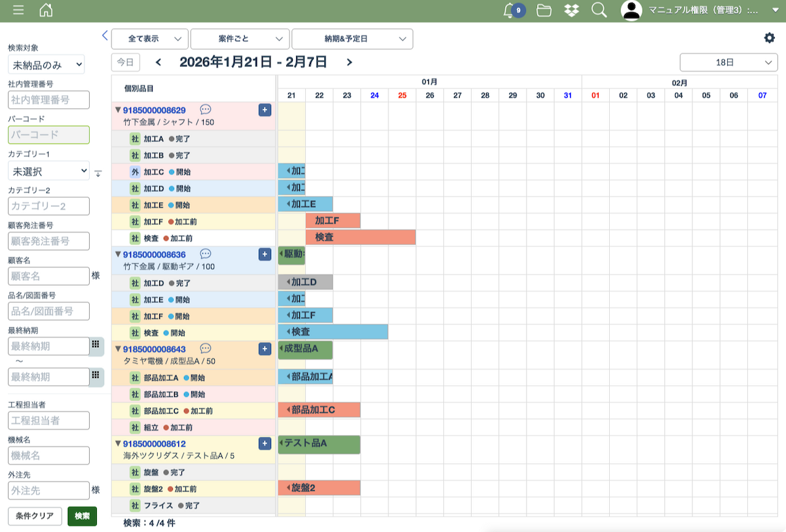
Task: Collapse the left search panel
Action: click(x=105, y=35)
